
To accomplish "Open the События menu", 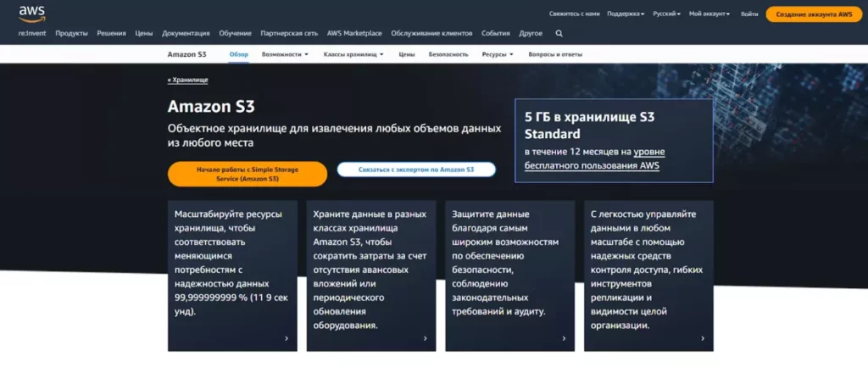I will tap(495, 33).
